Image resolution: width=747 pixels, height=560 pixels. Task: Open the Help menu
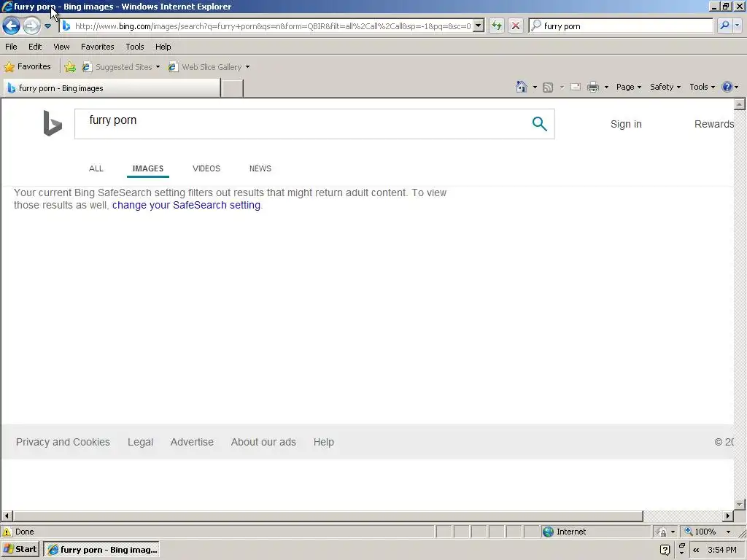click(x=163, y=47)
